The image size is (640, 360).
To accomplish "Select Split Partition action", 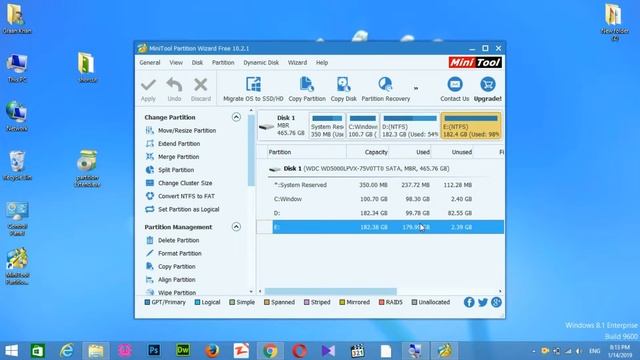I will pyautogui.click(x=170, y=170).
